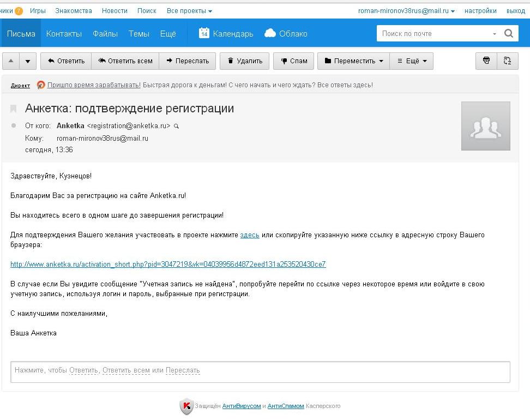Go to previous message with up arrow
The height and width of the screenshot is (420, 530).
[x=11, y=61]
